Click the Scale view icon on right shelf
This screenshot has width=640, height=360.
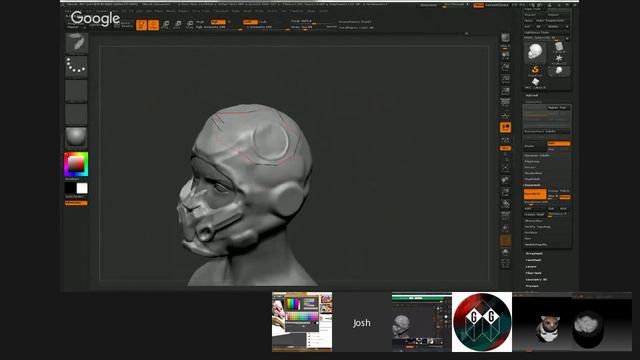coord(505,192)
